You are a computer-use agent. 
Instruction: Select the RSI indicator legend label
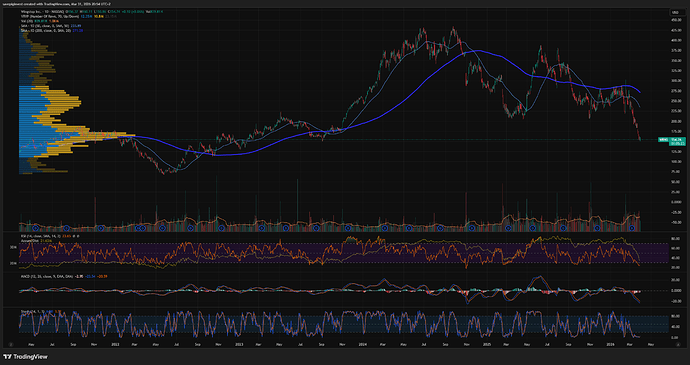(40, 236)
